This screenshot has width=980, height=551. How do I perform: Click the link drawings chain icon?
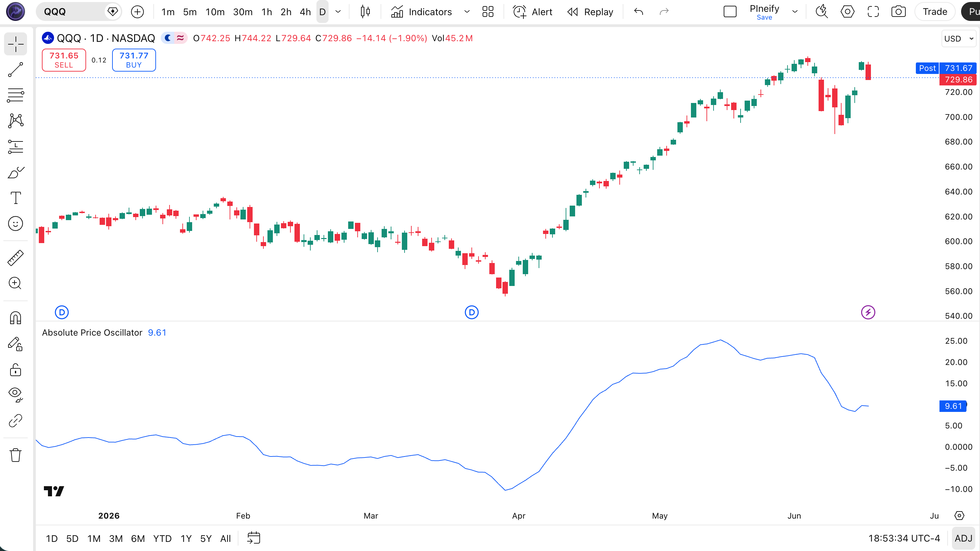16,421
